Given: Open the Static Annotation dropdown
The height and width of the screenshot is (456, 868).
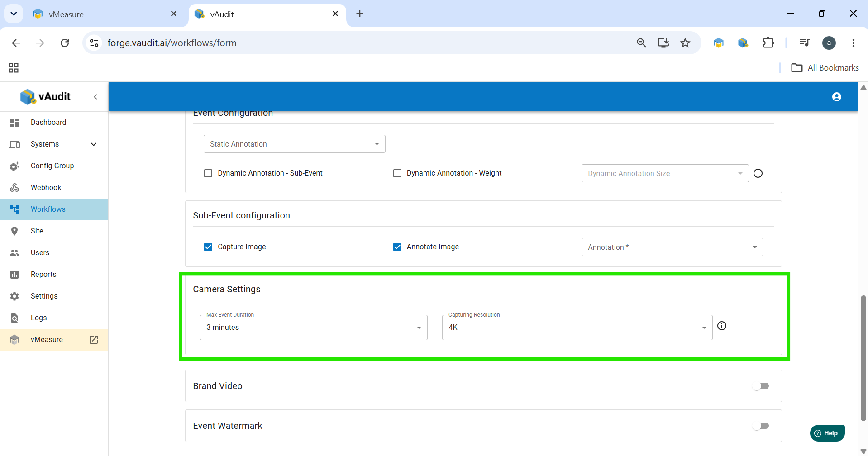Looking at the screenshot, I should point(295,144).
